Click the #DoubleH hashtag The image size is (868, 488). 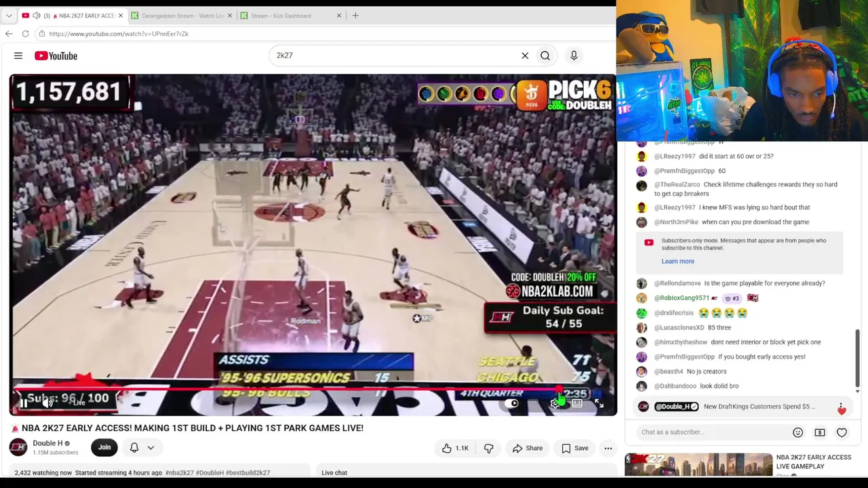210,472
